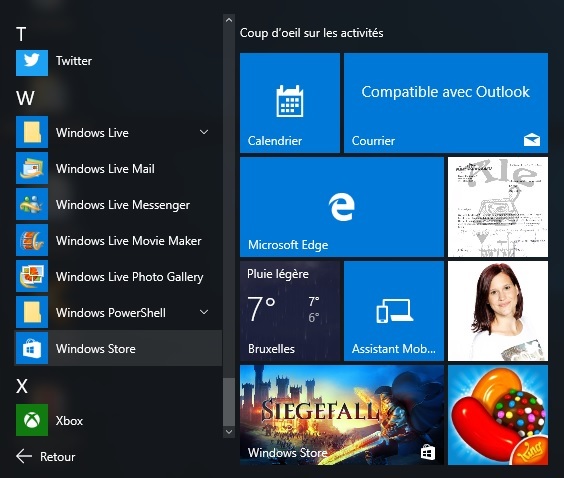Open the document sketch thumbnail tile
This screenshot has height=478, width=564.
[x=498, y=207]
